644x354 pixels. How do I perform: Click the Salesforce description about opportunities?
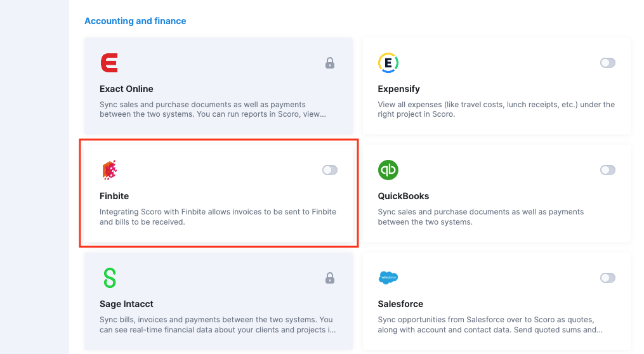point(490,324)
